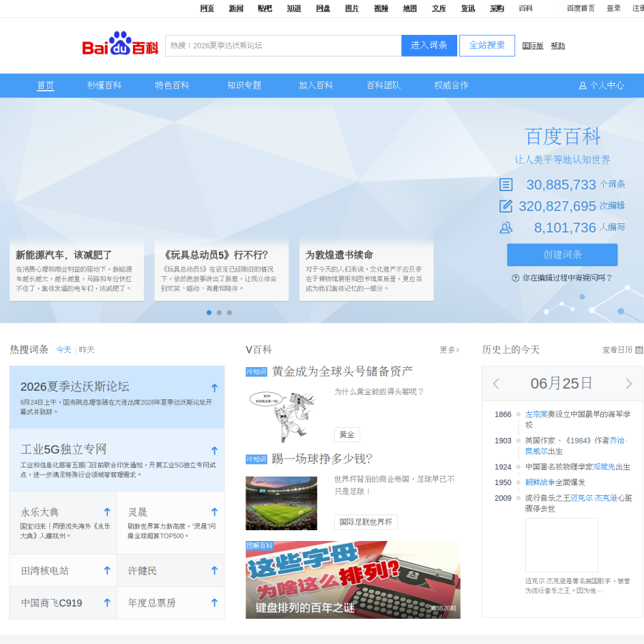The width and height of the screenshot is (644, 644).
Task: Open 加入百科 navigation item
Action: (x=316, y=85)
